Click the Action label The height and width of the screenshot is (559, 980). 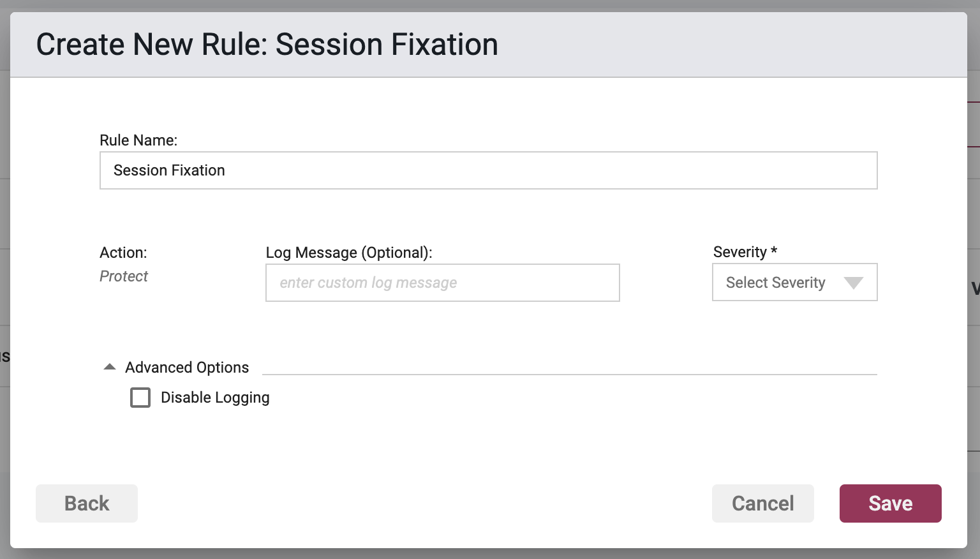click(x=123, y=253)
